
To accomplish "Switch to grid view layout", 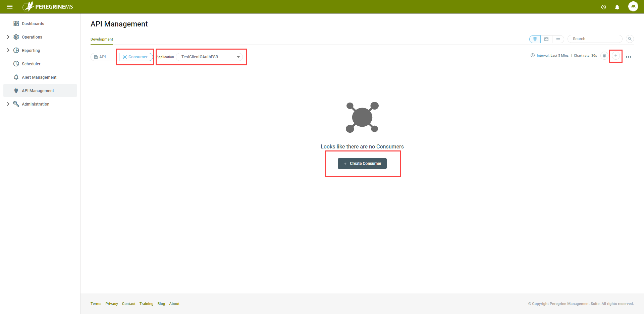I will click(x=535, y=39).
